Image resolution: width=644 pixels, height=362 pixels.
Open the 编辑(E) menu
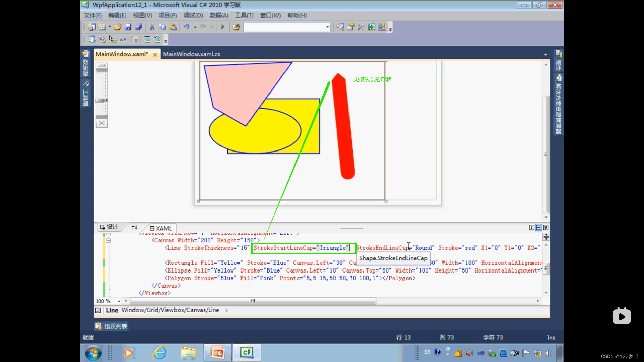pos(117,15)
